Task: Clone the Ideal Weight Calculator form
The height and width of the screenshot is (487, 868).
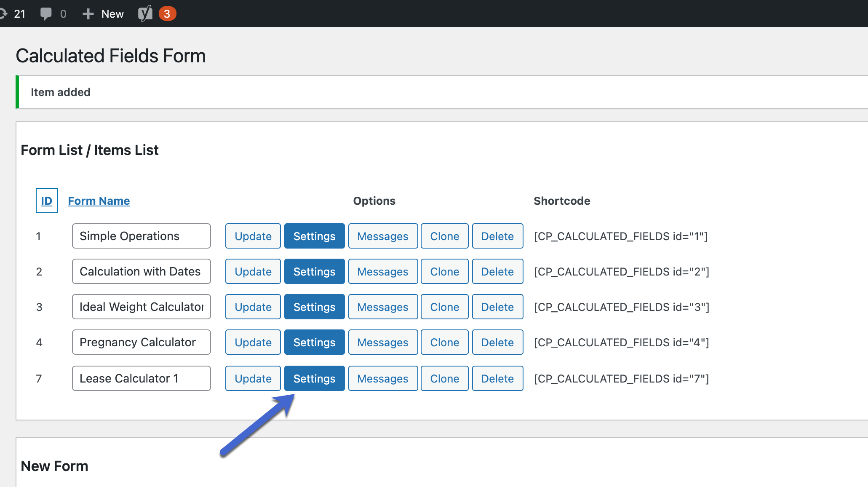Action: (444, 307)
